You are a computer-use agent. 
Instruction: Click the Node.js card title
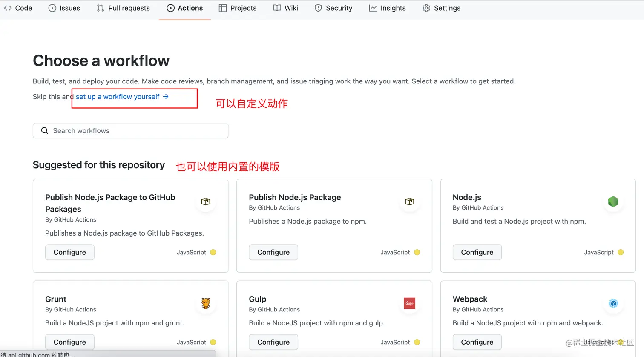(x=467, y=197)
